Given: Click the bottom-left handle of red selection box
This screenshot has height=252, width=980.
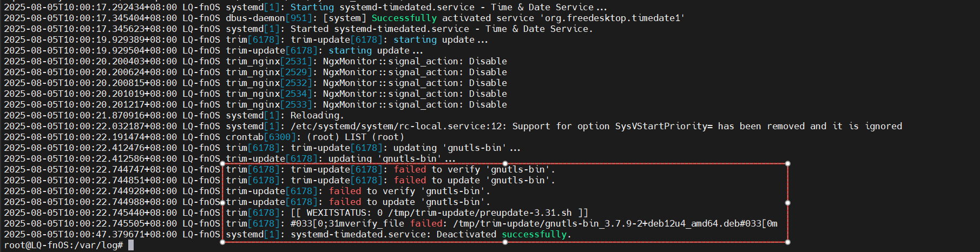Looking at the screenshot, I should [x=222, y=242].
